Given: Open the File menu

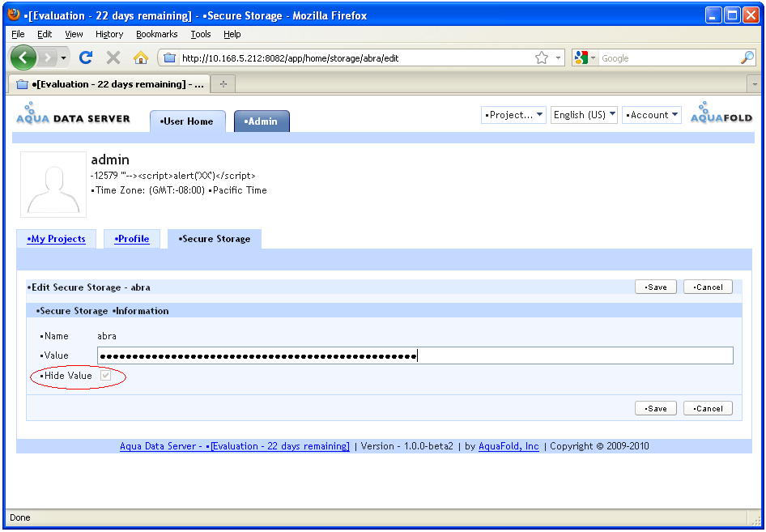Looking at the screenshot, I should [18, 34].
